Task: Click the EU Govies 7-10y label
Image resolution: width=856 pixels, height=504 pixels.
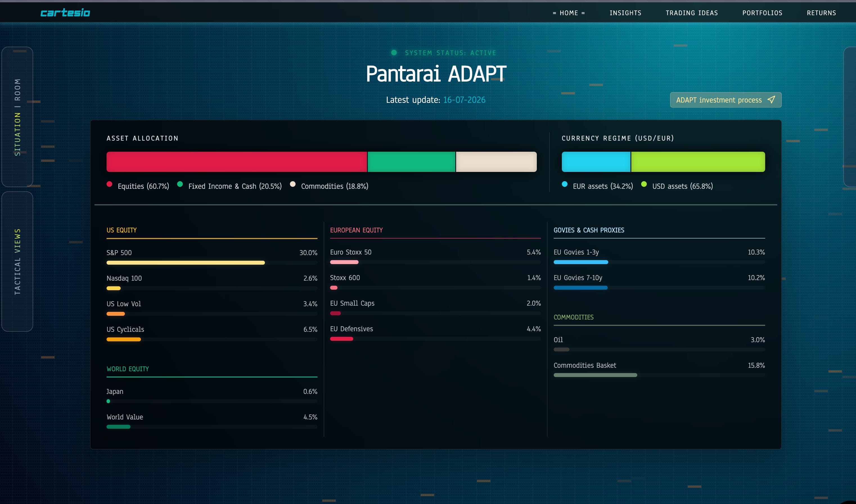Action: click(578, 278)
